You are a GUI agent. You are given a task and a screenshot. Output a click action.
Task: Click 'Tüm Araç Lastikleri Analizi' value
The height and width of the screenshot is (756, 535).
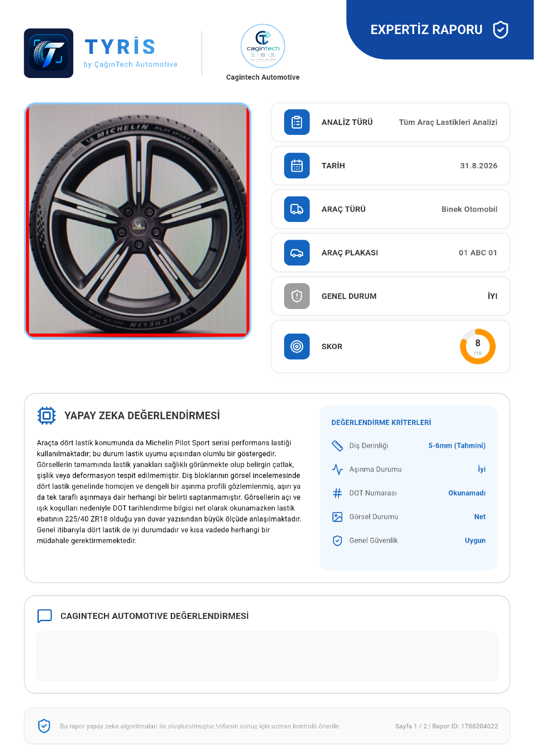coord(448,122)
